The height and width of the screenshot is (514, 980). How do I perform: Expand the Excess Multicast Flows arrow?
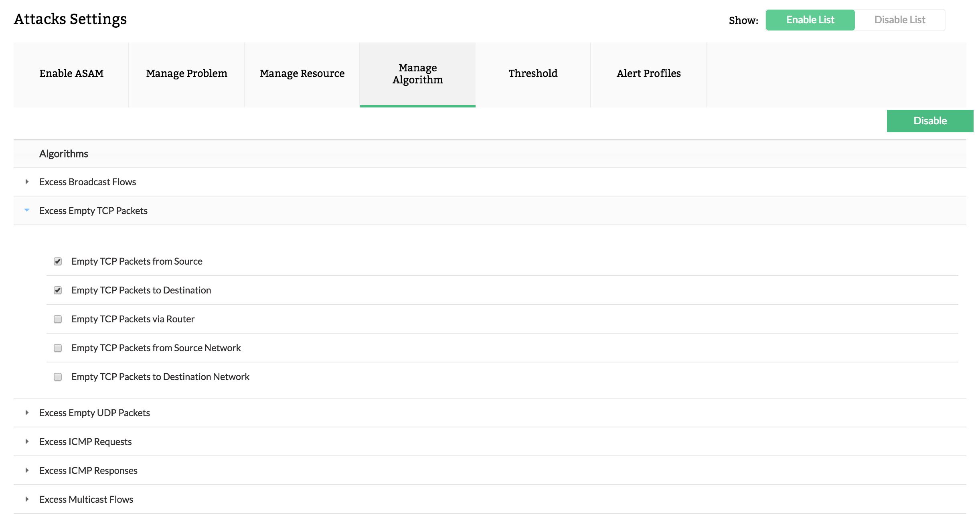click(x=27, y=499)
